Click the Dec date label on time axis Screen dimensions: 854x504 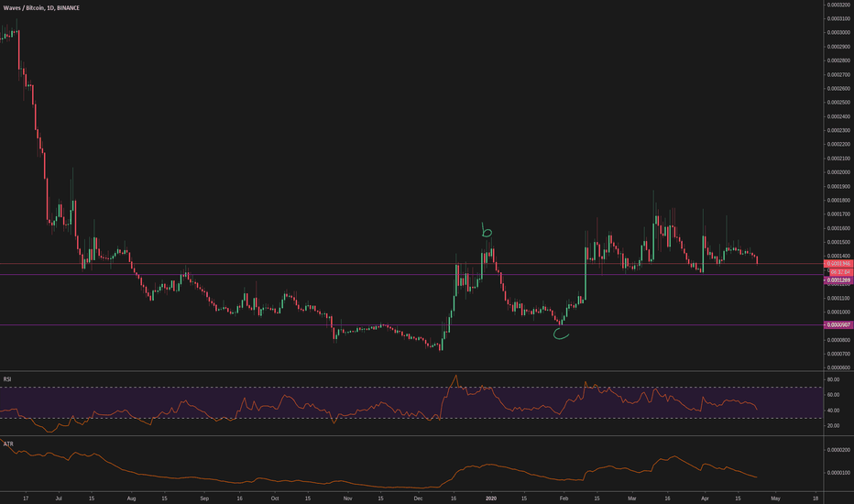(x=418, y=498)
